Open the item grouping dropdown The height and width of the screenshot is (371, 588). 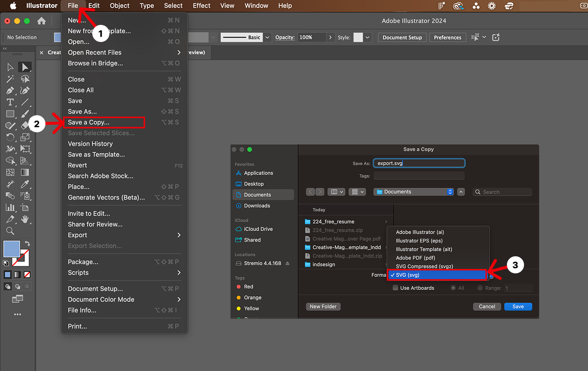pos(357,192)
